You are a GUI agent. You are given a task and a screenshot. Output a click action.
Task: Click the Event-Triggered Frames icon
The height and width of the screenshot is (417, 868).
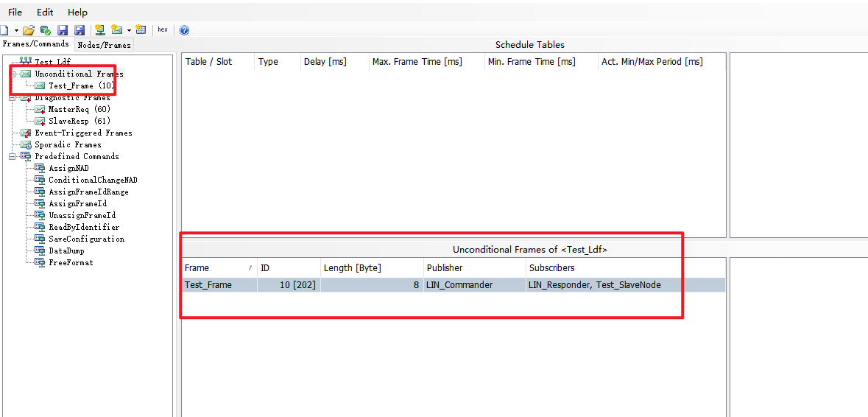point(26,133)
